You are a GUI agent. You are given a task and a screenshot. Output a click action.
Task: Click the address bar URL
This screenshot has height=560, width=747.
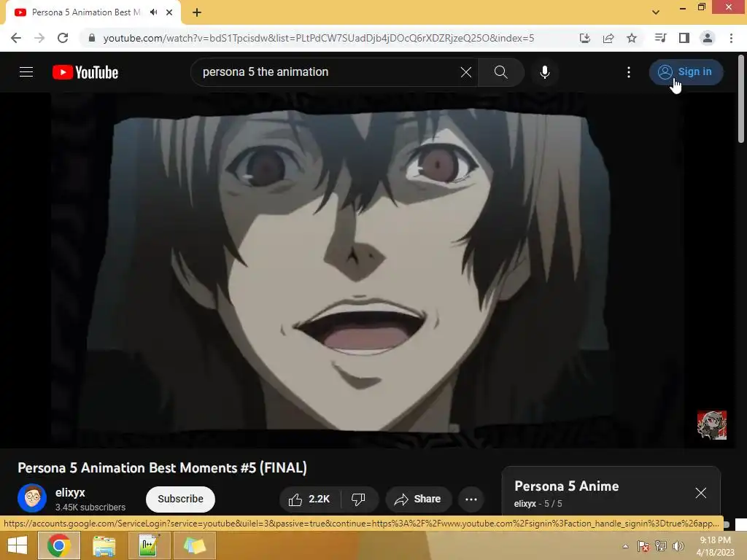[x=318, y=38]
